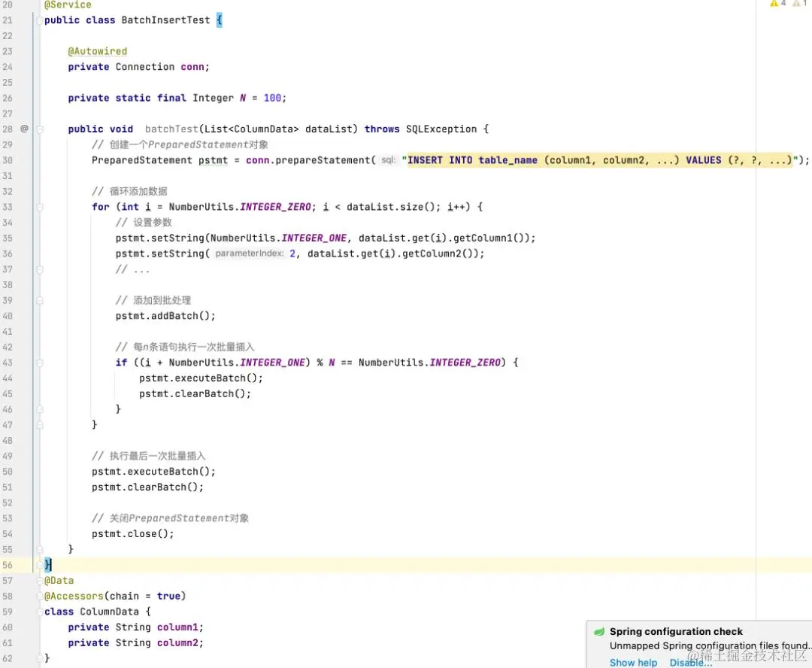Click the ColumnData class name on line 59

tap(109, 612)
